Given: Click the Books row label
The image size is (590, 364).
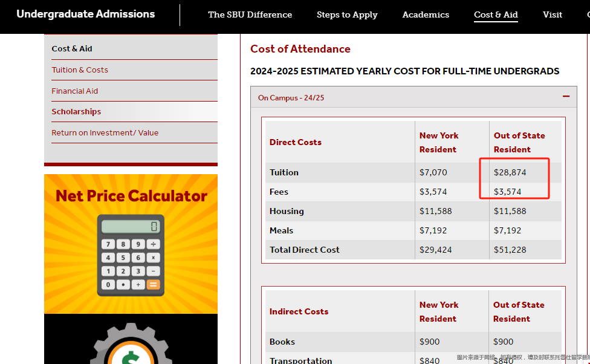Looking at the screenshot, I should point(282,342).
